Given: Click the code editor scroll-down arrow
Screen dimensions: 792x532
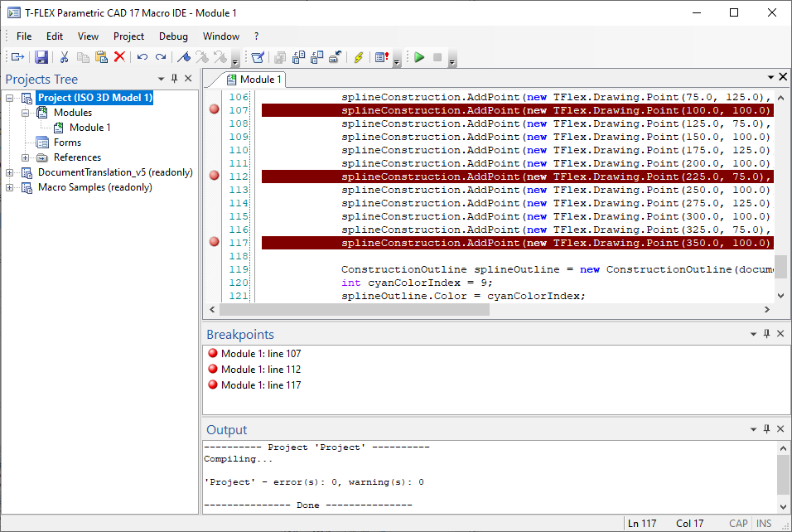Looking at the screenshot, I should pos(781,296).
